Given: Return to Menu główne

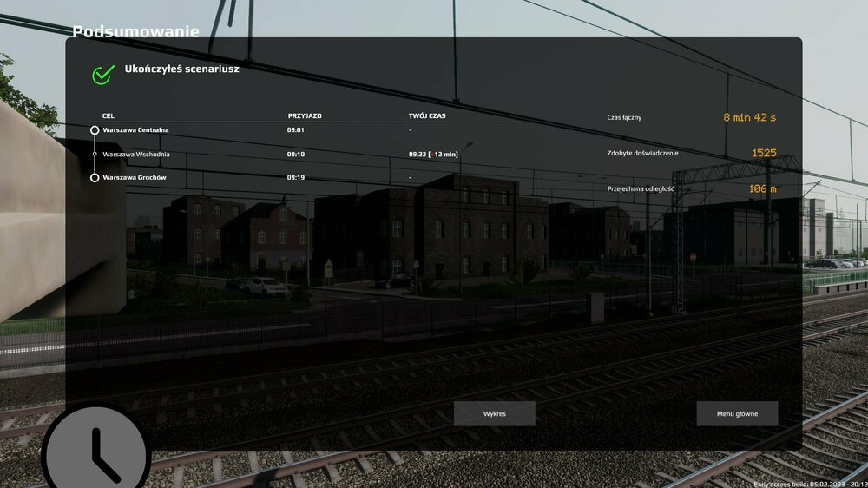Looking at the screenshot, I should (737, 413).
